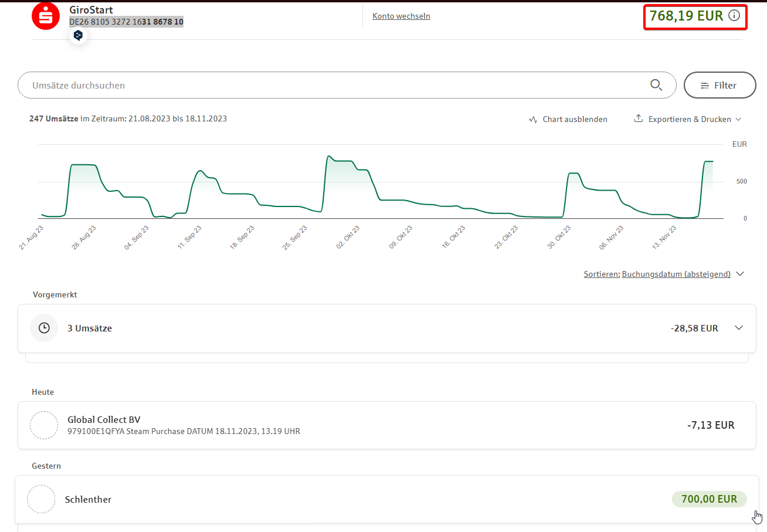The height and width of the screenshot is (532, 767).
Task: Click the Schlenther placeholder avatar circle
Action: (x=41, y=499)
